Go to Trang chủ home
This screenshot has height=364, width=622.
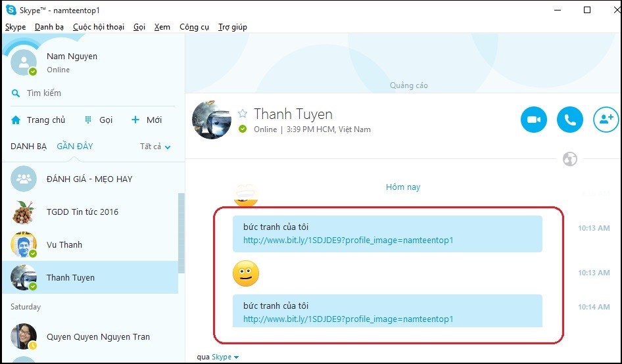(x=38, y=120)
